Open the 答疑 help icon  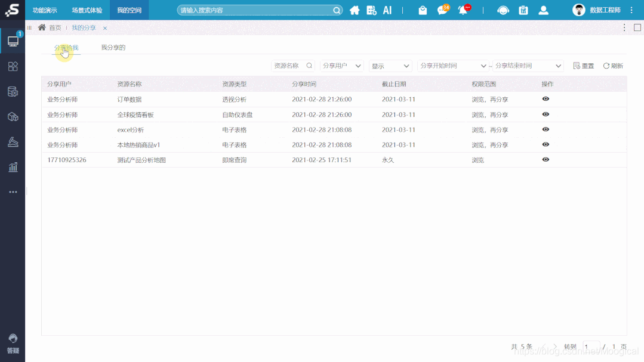13,344
